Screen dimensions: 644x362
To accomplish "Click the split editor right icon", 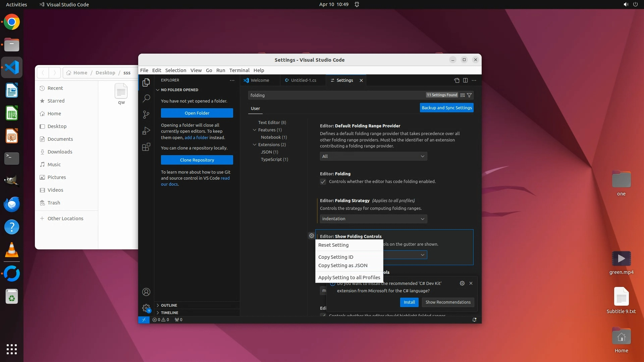I will click(x=465, y=80).
